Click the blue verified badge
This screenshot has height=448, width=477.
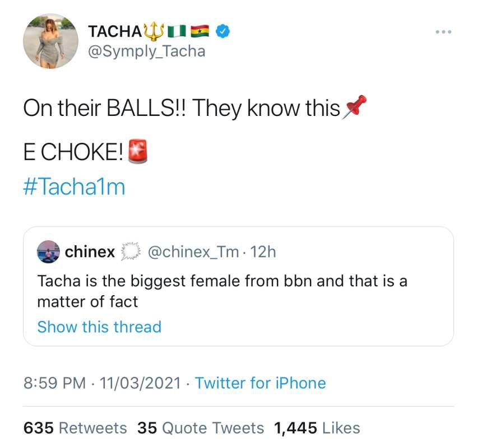click(223, 31)
